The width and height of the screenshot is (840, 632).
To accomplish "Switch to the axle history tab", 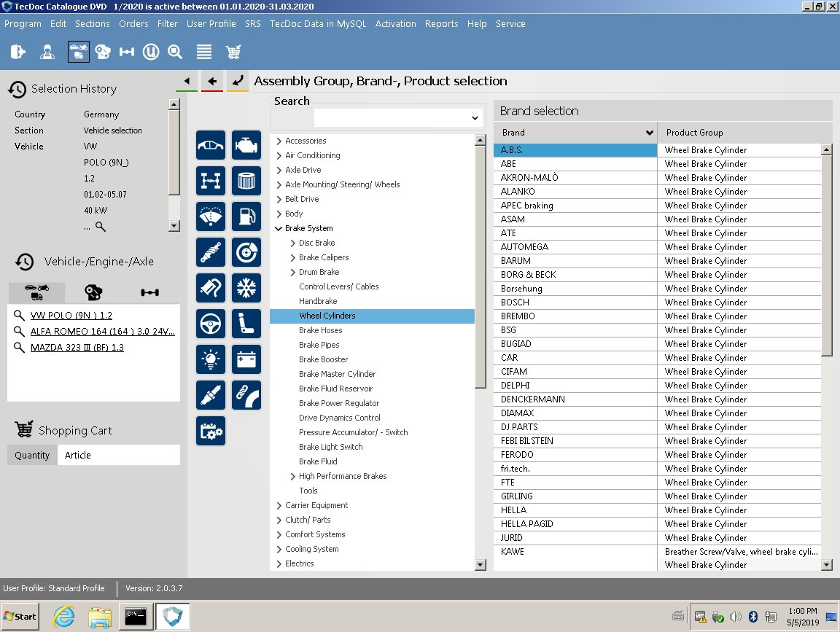I will point(149,292).
